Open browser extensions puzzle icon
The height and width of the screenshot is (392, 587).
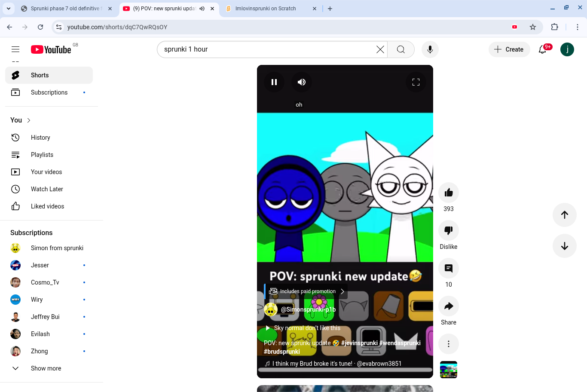(555, 27)
